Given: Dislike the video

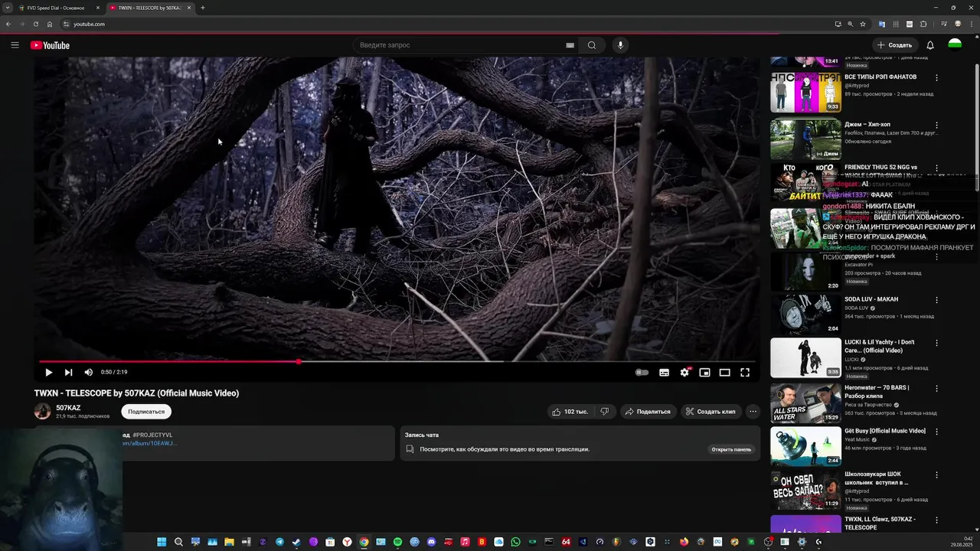Looking at the screenshot, I should (x=605, y=412).
